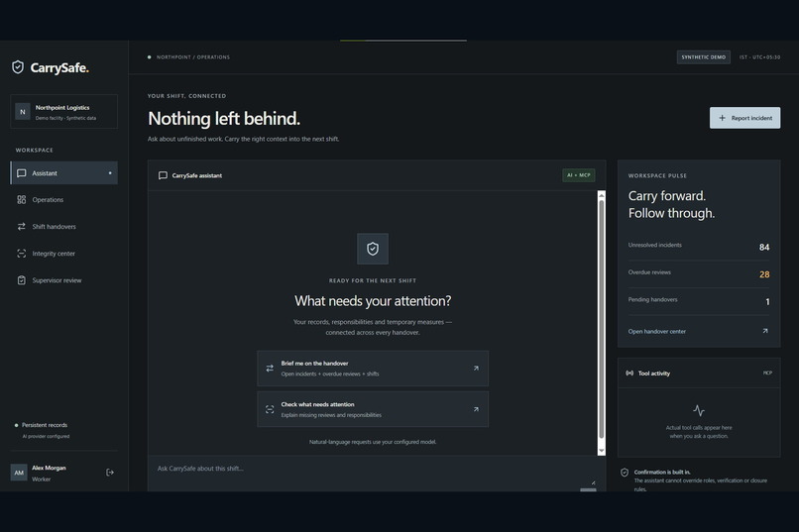Click the AM user avatar
The width and height of the screenshot is (799, 532).
pyautogui.click(x=19, y=473)
